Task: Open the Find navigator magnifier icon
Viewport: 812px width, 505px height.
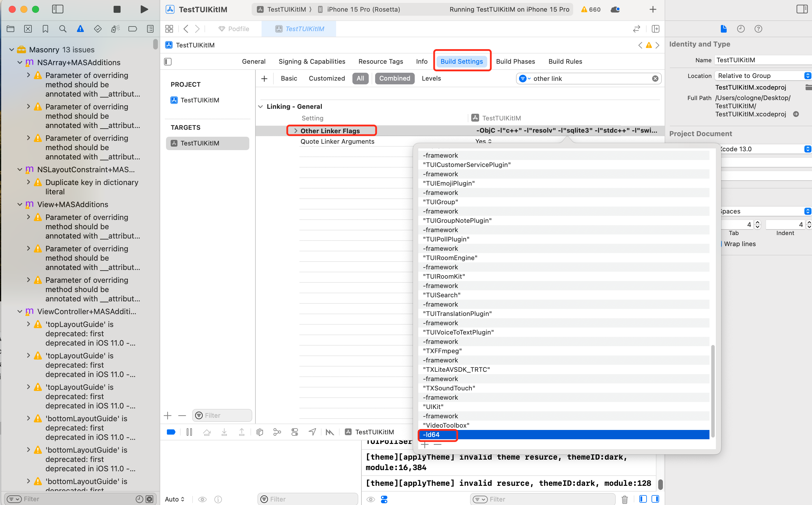Action: [x=63, y=29]
